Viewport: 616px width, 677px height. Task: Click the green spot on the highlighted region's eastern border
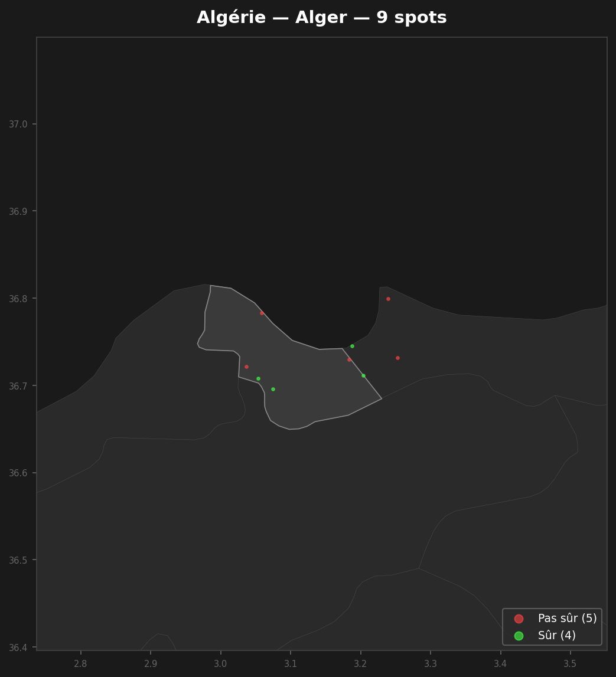pos(364,375)
